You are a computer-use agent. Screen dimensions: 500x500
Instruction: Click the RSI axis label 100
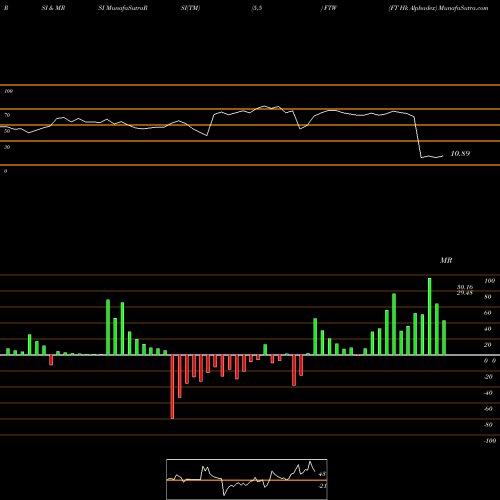pos(9,91)
